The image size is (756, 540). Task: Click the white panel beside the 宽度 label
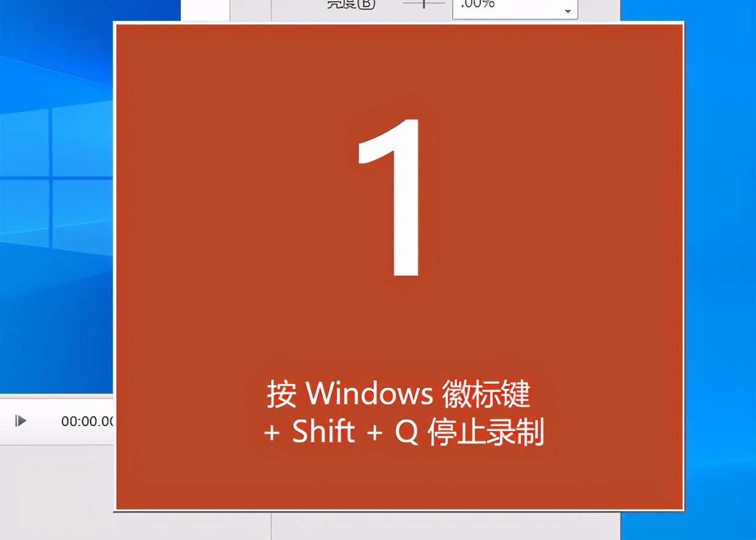click(x=205, y=10)
